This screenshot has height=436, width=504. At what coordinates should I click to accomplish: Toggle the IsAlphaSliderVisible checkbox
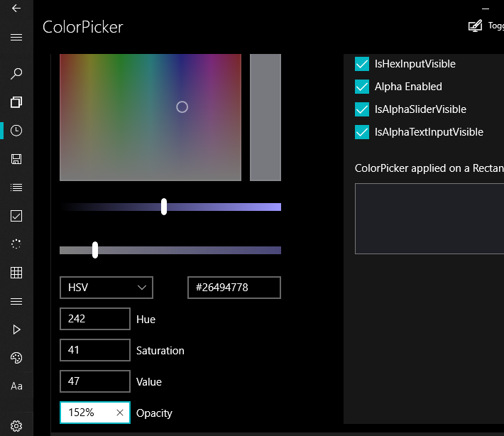click(361, 109)
